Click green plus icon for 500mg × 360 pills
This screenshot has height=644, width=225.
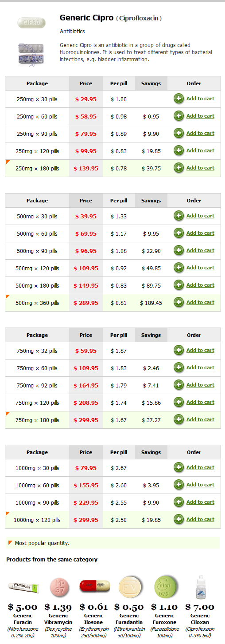(179, 302)
